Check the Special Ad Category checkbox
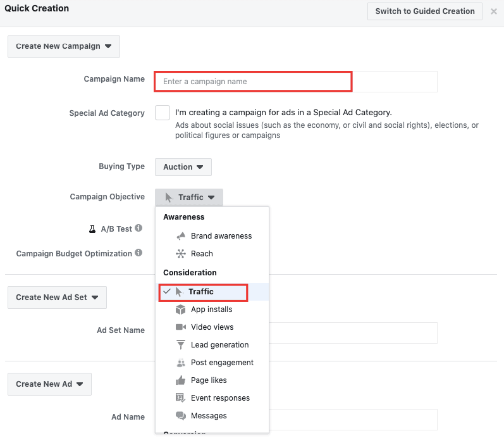The height and width of the screenshot is (438, 504). tap(163, 113)
